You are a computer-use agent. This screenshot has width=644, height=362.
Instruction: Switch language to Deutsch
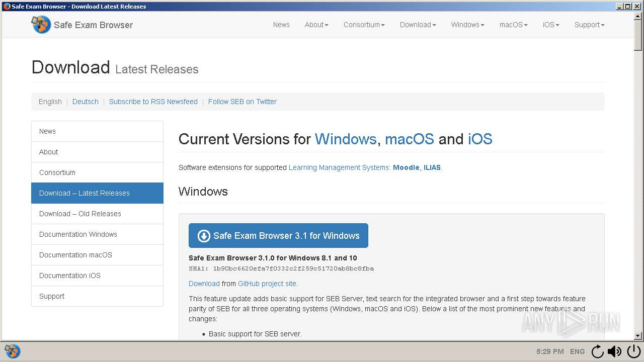tap(86, 102)
